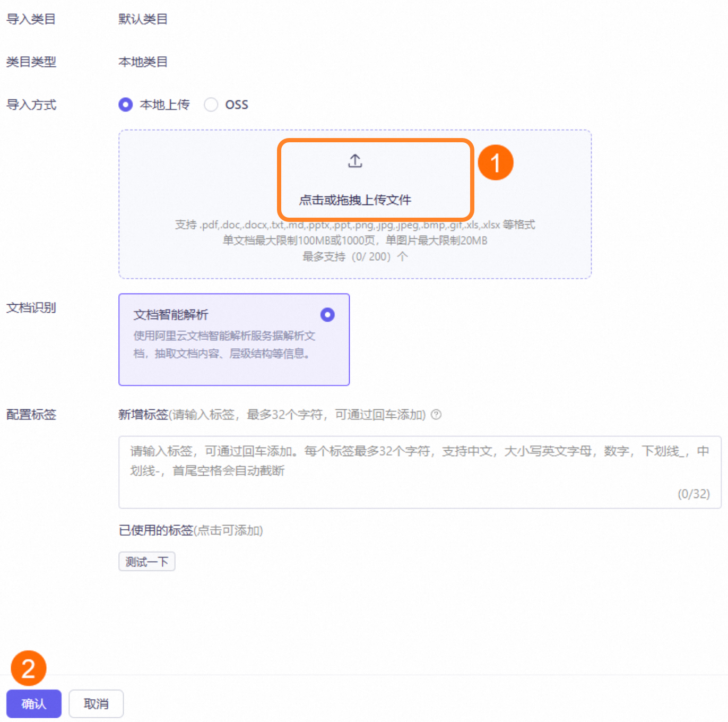The height and width of the screenshot is (722, 728).
Task: Click the supported formats text line
Action: [355, 225]
